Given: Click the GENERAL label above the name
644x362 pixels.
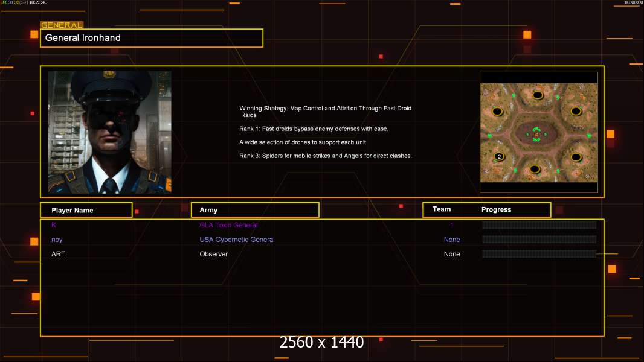Looking at the screenshot, I should coord(62,25).
